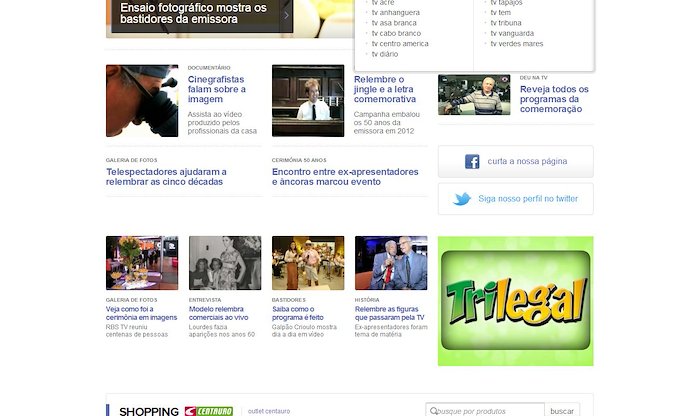Open black-and-white model interview thumbnail
700x416 pixels.
(225, 263)
